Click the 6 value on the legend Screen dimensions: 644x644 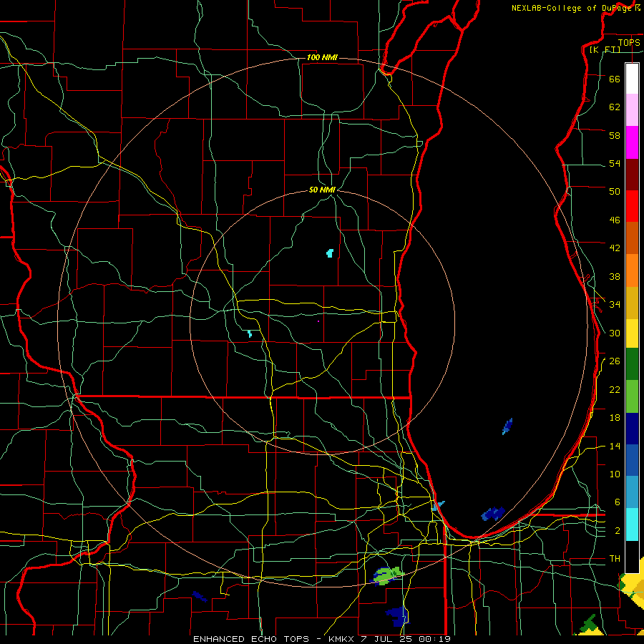pos(618,502)
